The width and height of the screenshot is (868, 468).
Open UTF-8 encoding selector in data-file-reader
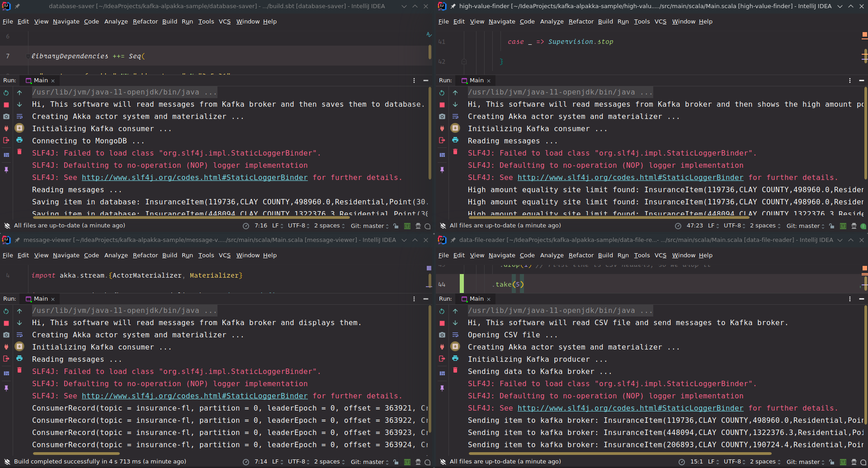point(735,462)
